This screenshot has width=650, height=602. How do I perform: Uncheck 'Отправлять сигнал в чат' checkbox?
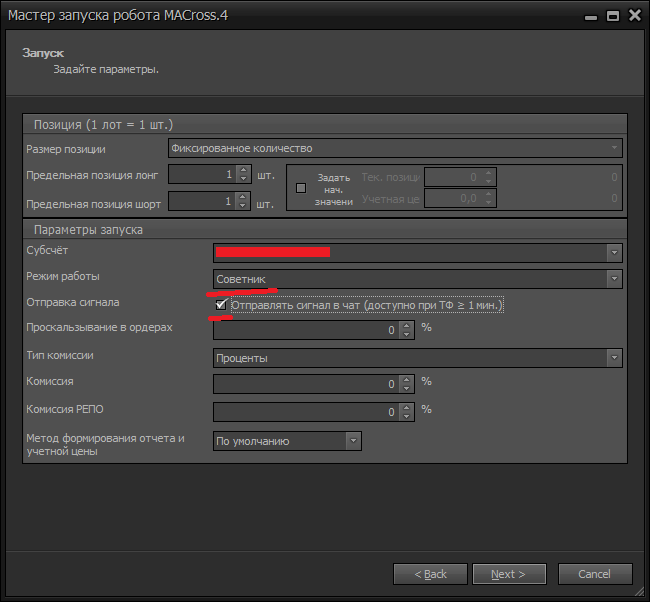click(221, 305)
